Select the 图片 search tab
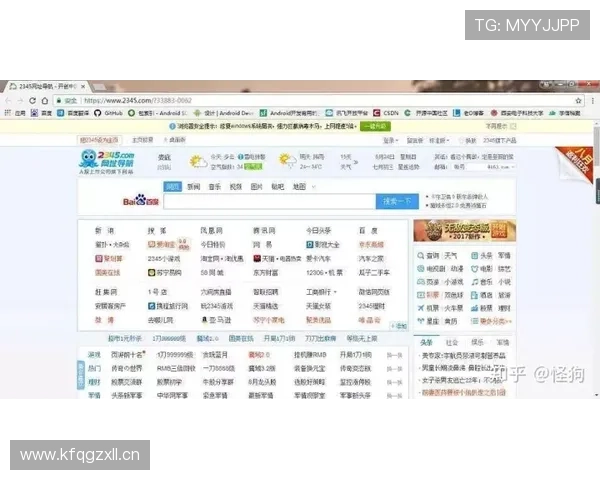The image size is (600, 480). click(256, 187)
